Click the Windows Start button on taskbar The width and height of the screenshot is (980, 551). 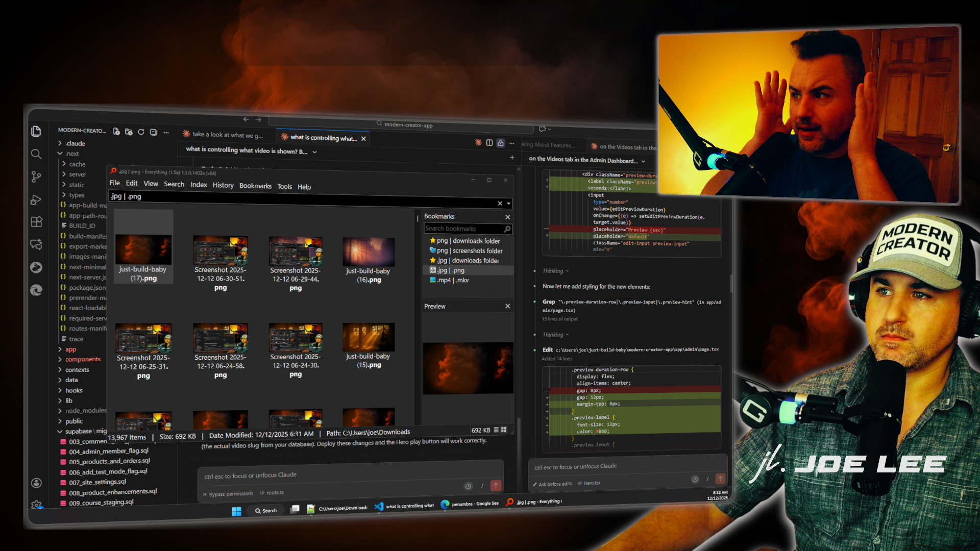[x=236, y=511]
